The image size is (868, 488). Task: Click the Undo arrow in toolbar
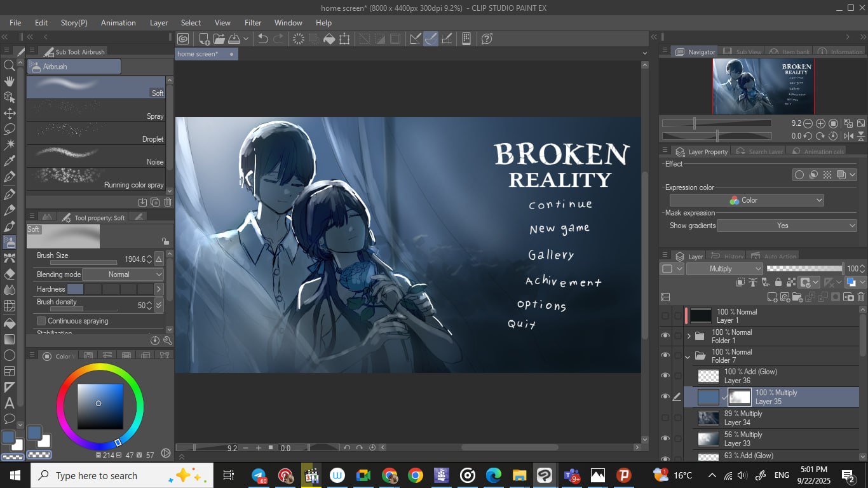click(x=262, y=39)
